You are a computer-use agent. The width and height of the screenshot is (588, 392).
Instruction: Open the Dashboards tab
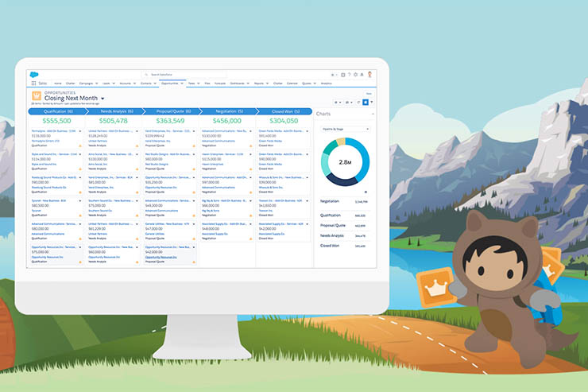tap(238, 83)
